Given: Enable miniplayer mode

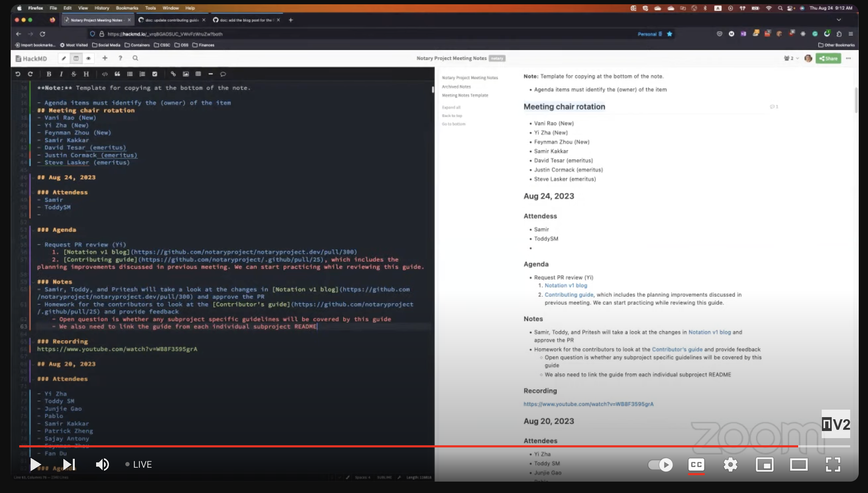Looking at the screenshot, I should (x=764, y=465).
